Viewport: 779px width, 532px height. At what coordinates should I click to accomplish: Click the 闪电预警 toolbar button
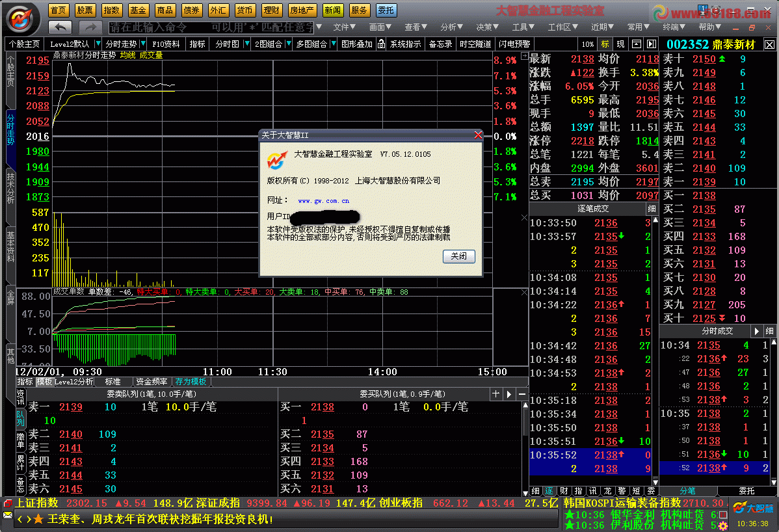click(514, 44)
